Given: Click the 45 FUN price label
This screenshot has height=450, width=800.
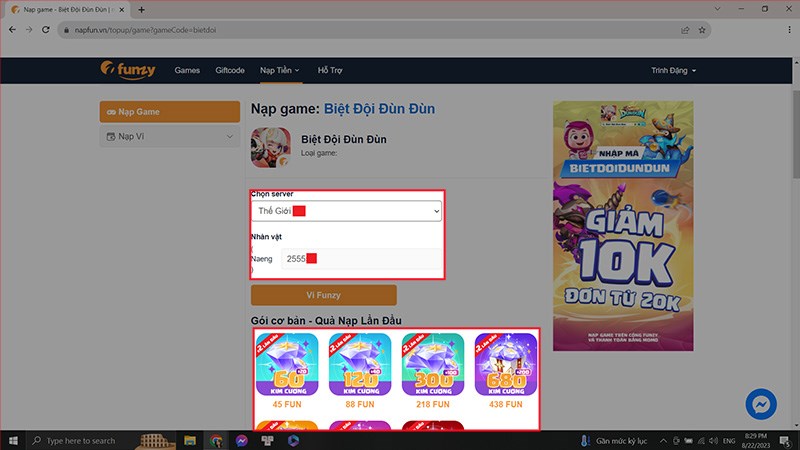Looking at the screenshot, I should (x=287, y=404).
